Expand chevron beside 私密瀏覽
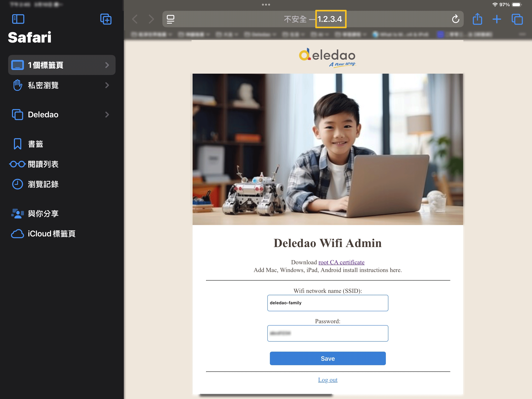The width and height of the screenshot is (532, 399). tap(107, 85)
